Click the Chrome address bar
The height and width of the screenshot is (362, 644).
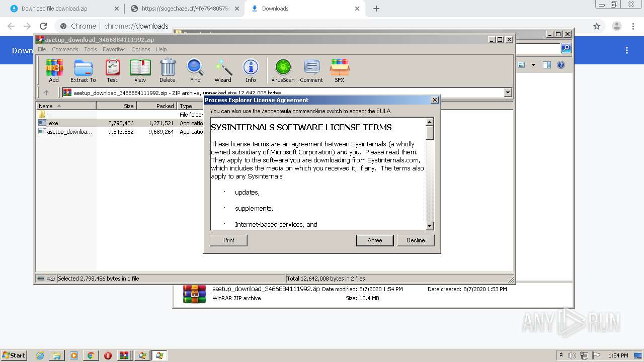click(x=322, y=26)
